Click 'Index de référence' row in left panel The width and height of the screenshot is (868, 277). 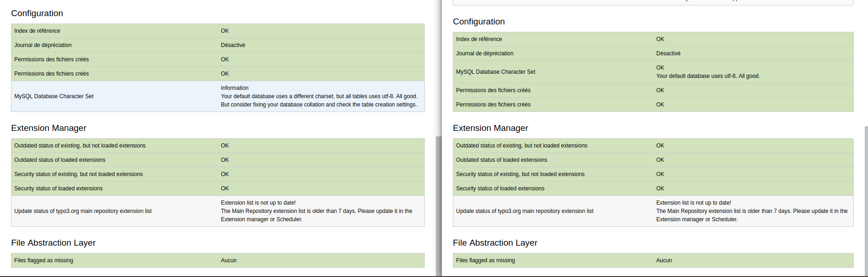tap(37, 31)
